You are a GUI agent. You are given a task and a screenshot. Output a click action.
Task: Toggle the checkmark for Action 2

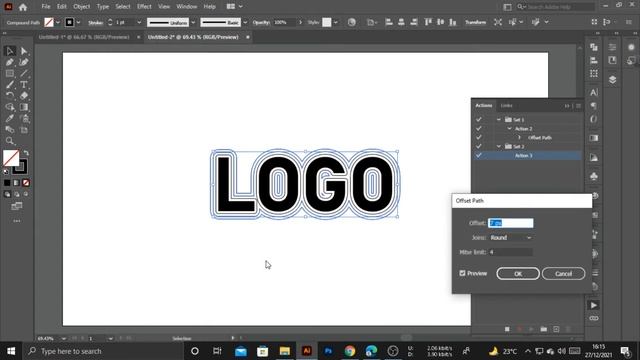click(479, 129)
